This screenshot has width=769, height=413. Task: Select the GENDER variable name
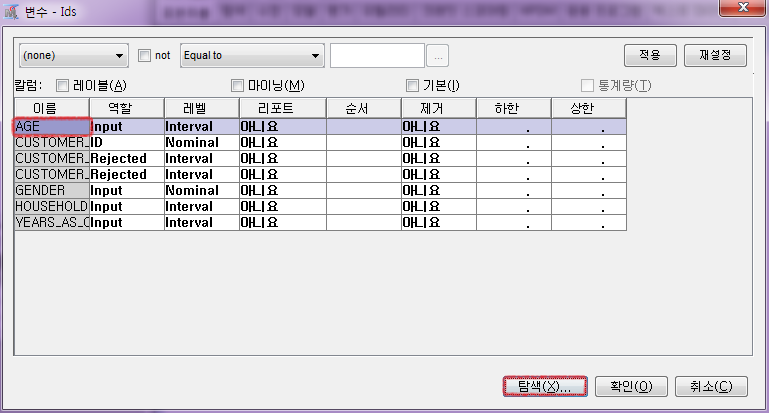tap(51, 190)
